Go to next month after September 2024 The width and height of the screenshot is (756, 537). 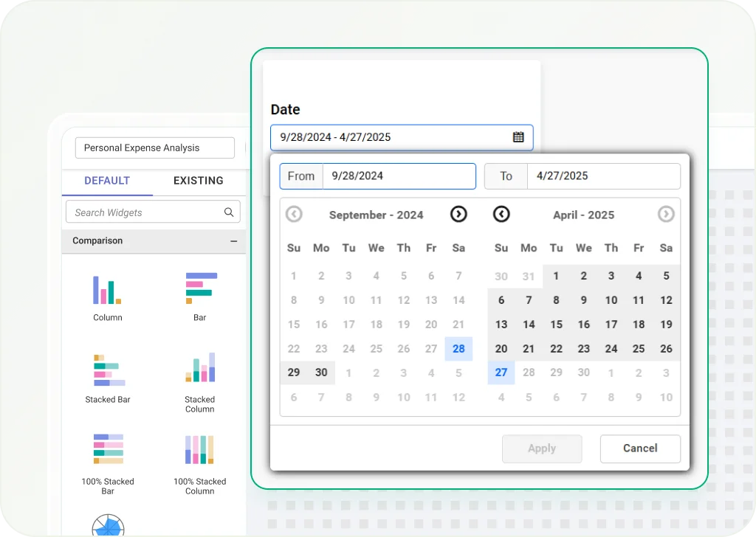point(458,214)
